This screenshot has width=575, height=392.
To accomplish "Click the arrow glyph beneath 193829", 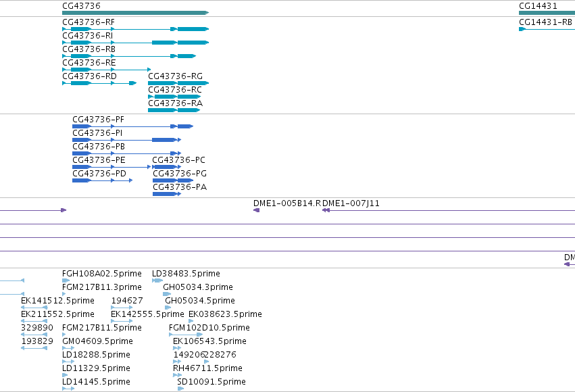I will pos(34,348).
